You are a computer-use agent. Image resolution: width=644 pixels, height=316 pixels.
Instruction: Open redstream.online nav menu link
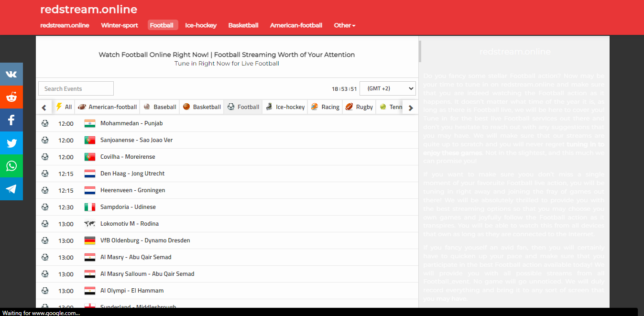tap(65, 25)
